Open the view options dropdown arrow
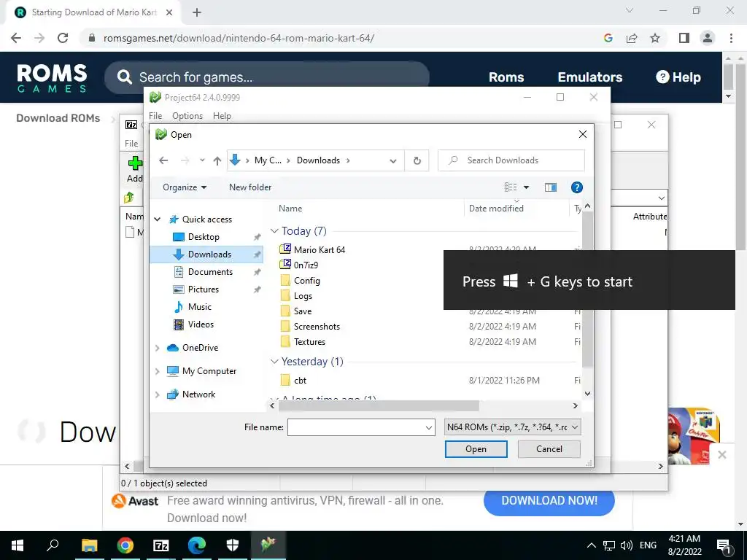Image resolution: width=747 pixels, height=560 pixels. point(527,187)
